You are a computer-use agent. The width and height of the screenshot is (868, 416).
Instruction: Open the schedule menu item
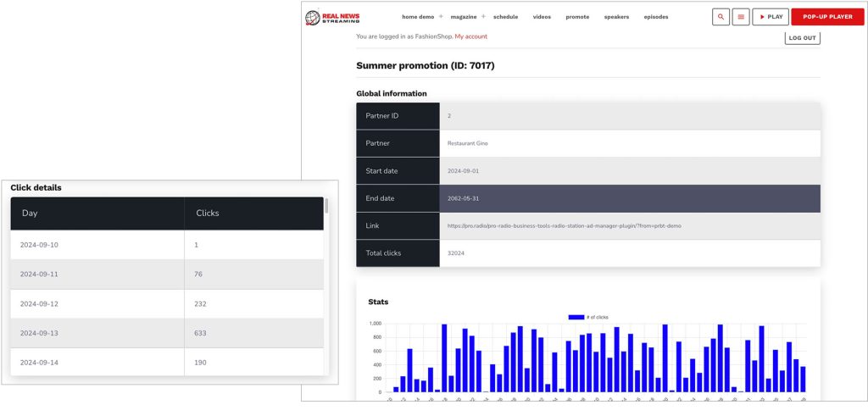click(x=505, y=17)
